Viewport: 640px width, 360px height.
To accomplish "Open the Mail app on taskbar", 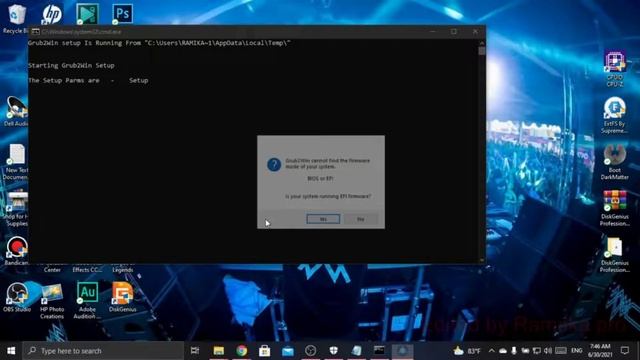I will [288, 351].
